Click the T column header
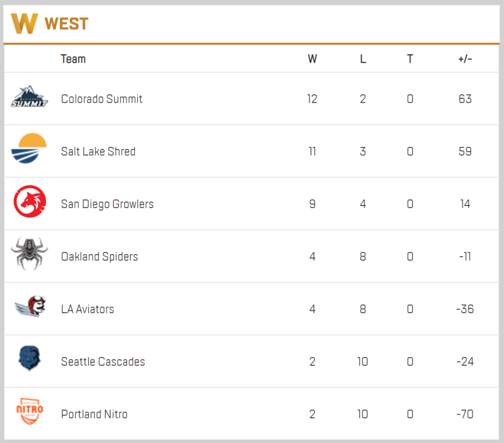 pos(410,59)
